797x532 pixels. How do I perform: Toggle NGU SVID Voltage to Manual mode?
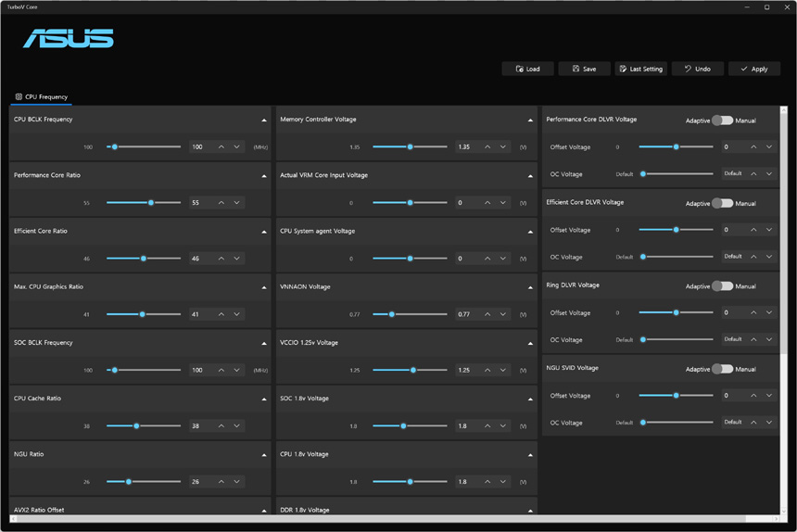[x=722, y=369]
